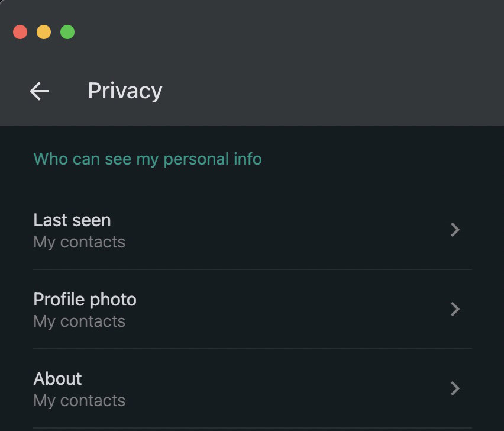Click 'My contacts' value under Profile photo
The image size is (504, 431).
point(79,321)
